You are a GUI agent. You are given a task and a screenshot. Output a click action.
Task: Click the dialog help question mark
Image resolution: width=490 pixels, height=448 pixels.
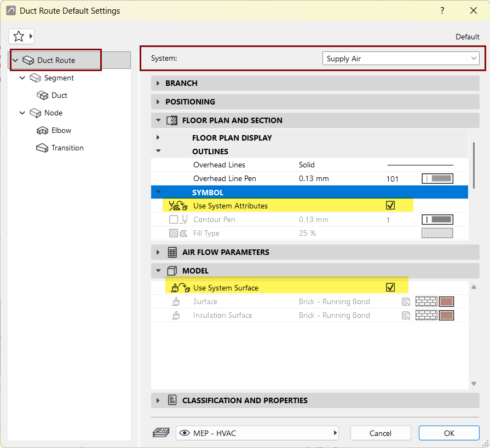442,10
